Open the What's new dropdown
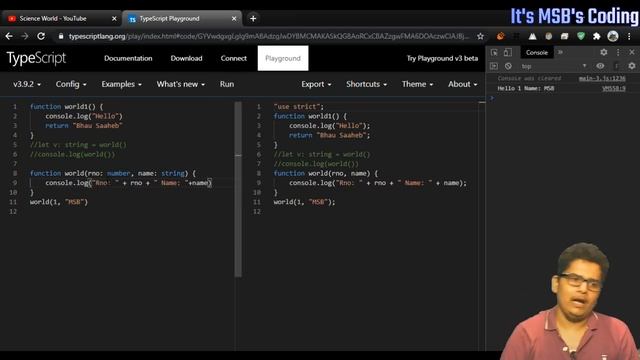This screenshot has width=640, height=360. pyautogui.click(x=180, y=84)
